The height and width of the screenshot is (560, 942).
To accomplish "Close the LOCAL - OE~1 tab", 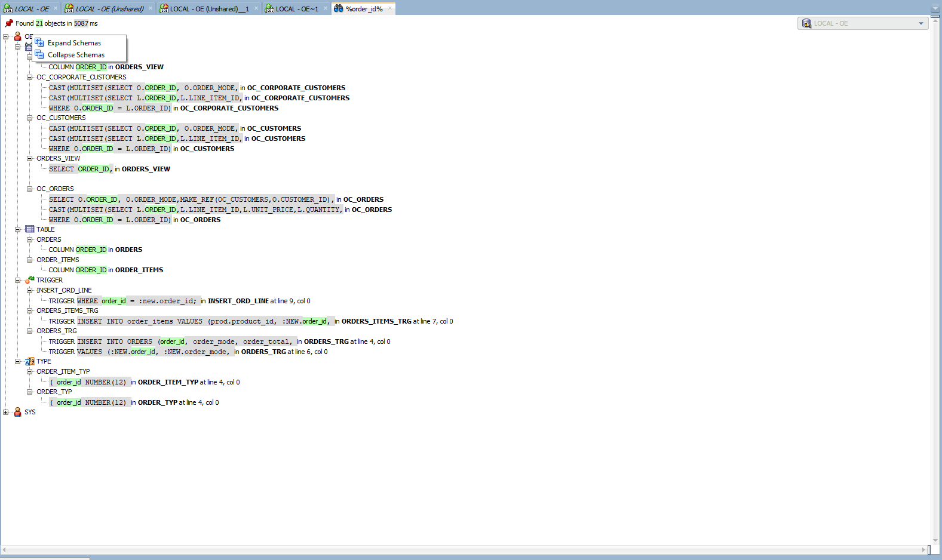I will click(x=326, y=8).
